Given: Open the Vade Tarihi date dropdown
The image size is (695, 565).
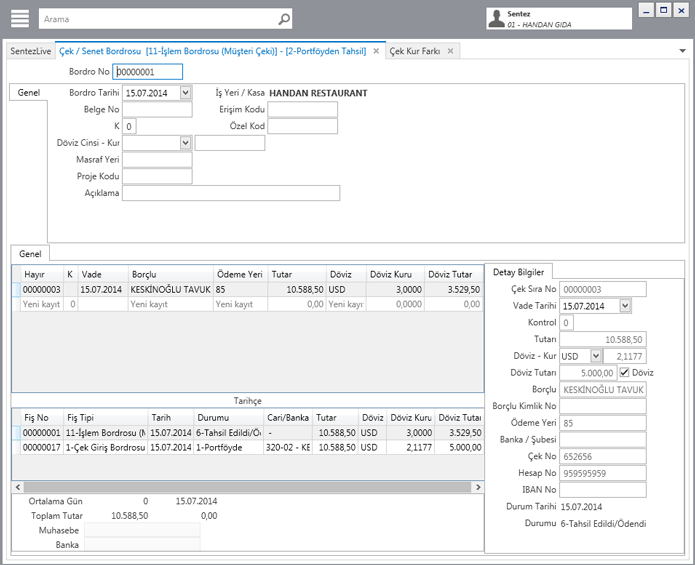Looking at the screenshot, I should (x=625, y=306).
